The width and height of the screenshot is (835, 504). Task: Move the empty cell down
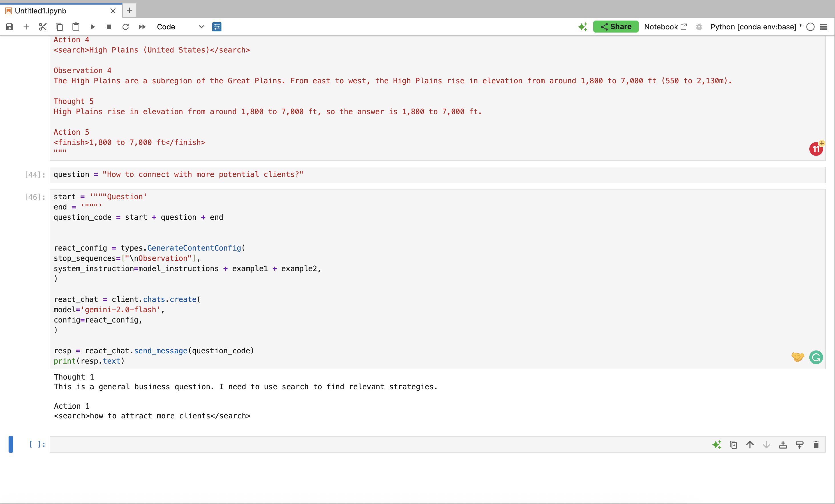pos(767,445)
